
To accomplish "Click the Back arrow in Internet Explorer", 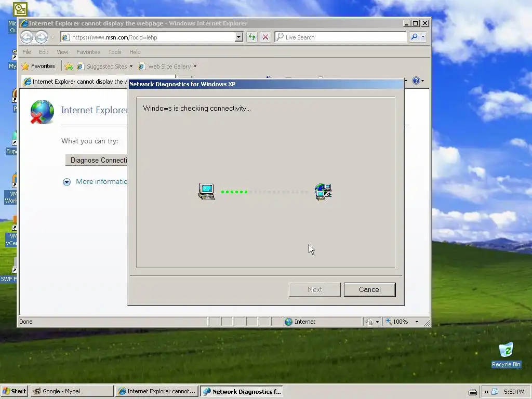I will [x=27, y=37].
